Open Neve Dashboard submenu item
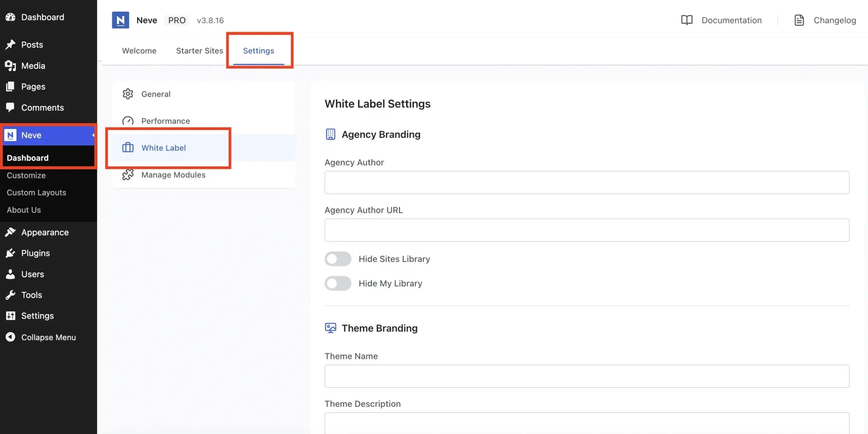Viewport: 868px width, 434px height. (x=27, y=158)
